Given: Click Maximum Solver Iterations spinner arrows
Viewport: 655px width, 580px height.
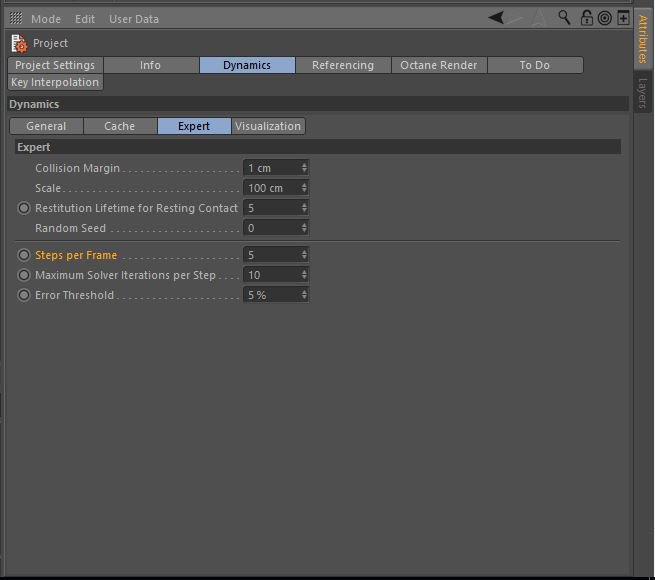Looking at the screenshot, I should (x=304, y=275).
